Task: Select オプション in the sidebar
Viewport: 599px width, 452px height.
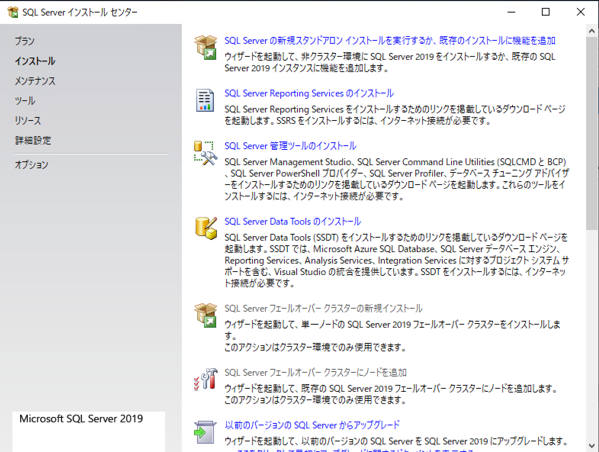Action: tap(31, 165)
